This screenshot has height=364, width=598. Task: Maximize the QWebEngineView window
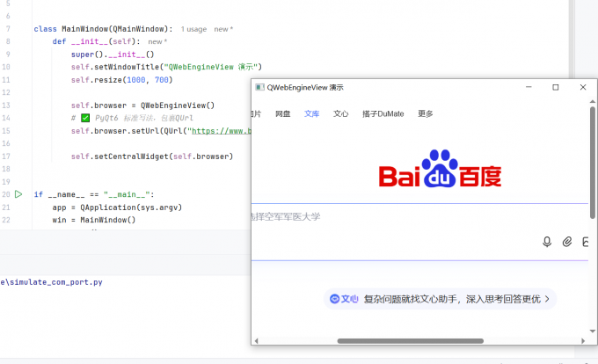tap(556, 87)
